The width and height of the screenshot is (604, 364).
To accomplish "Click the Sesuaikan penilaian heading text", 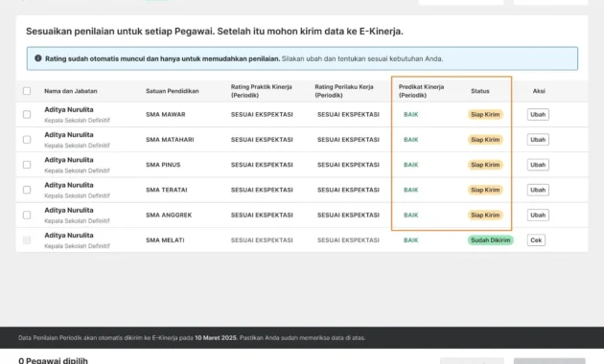I will click(x=215, y=32).
